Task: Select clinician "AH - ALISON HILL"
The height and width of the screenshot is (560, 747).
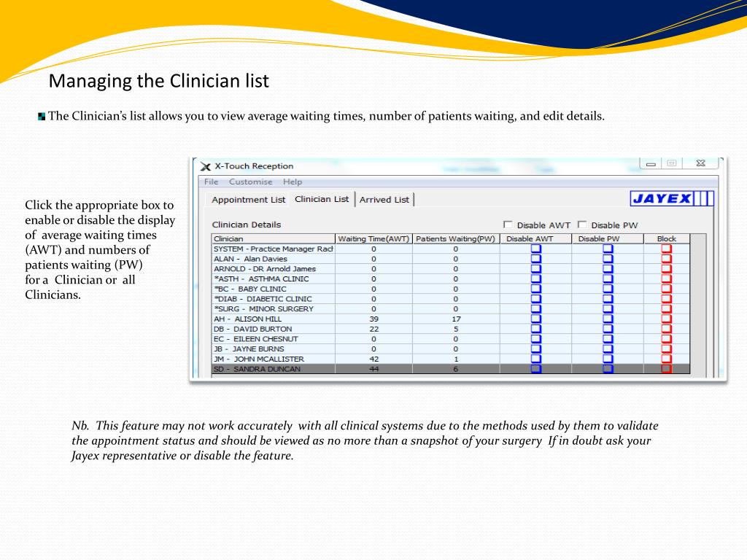Action: point(248,319)
